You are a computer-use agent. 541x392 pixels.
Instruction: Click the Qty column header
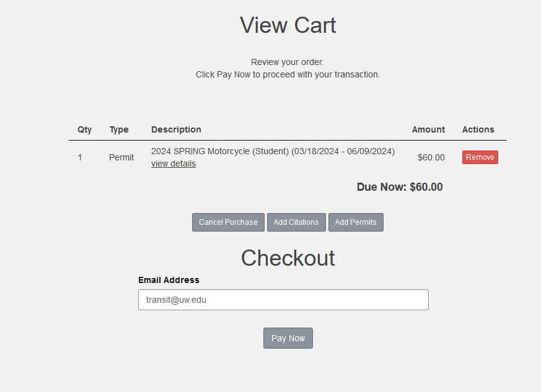[x=84, y=129]
